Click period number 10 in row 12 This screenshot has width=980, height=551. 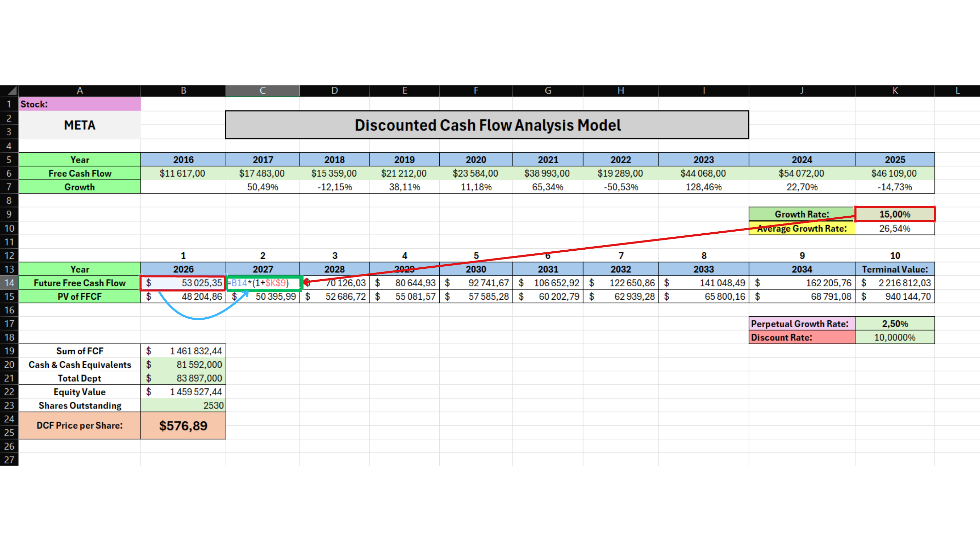pos(895,255)
